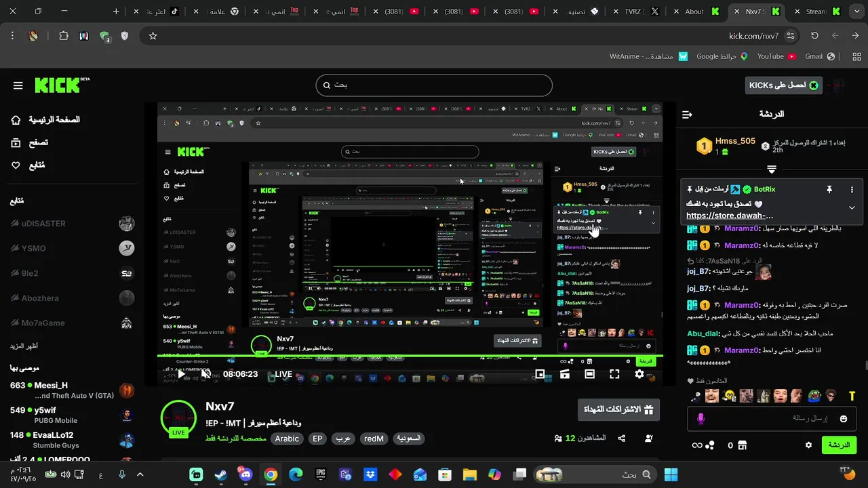Open recommended channel Meesi_H

click(72, 390)
